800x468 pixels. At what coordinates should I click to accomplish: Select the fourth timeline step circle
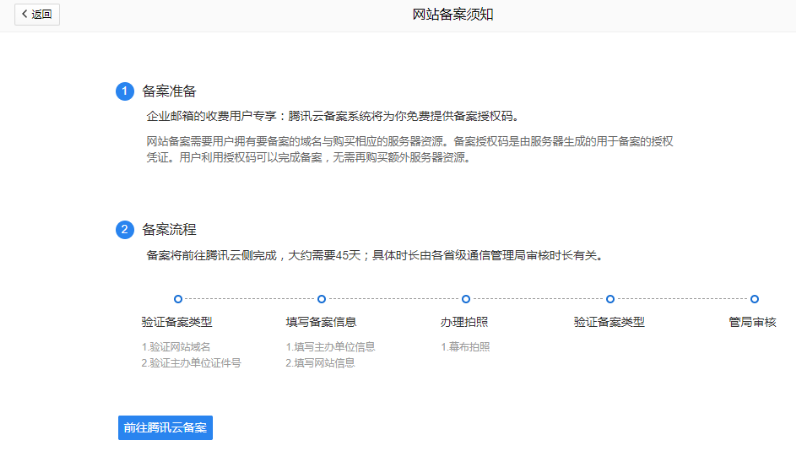pos(610,298)
